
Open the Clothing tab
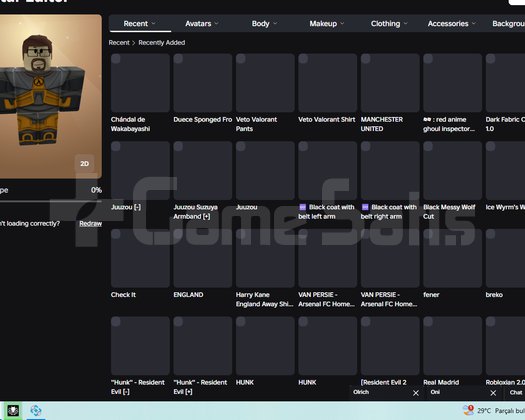point(389,23)
